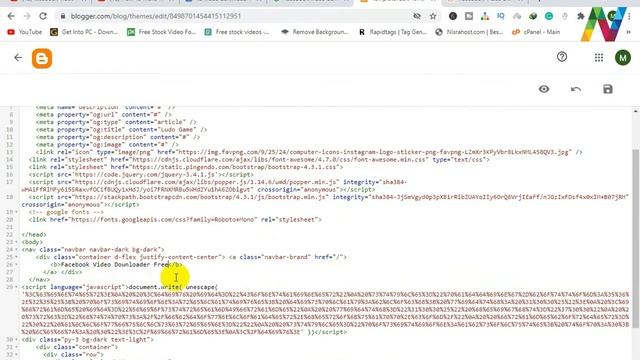This screenshot has height=360, width=640.
Task: Open the green Grammarly-style G extension
Action: pyautogui.click(x=549, y=16)
